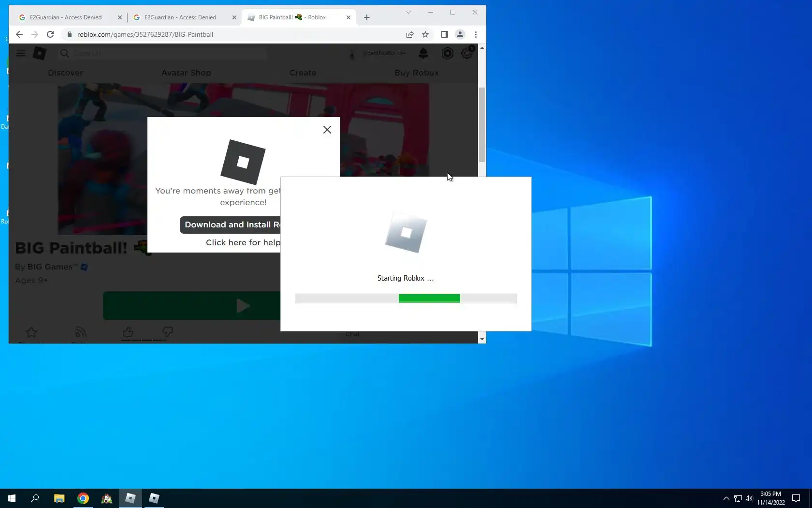Open Windows taskbar search
The height and width of the screenshot is (508, 812).
pyautogui.click(x=35, y=498)
